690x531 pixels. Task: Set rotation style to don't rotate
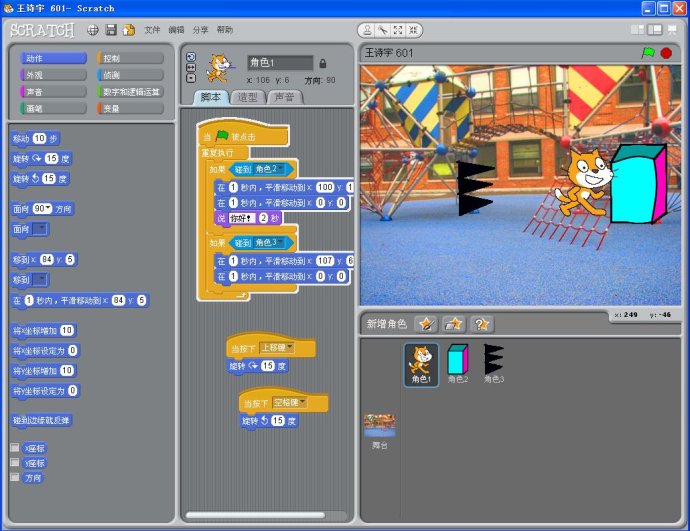pos(191,78)
